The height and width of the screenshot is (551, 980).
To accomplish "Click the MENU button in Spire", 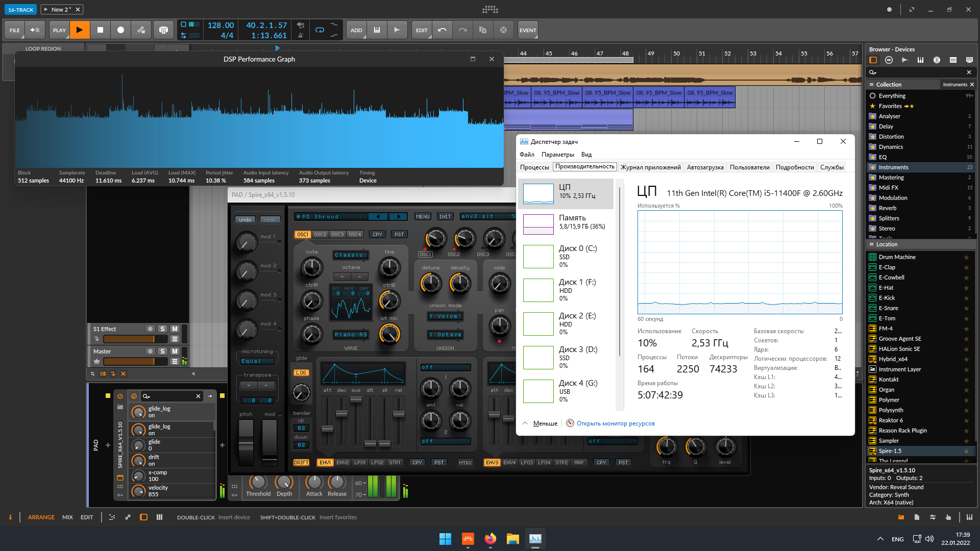I will [423, 217].
